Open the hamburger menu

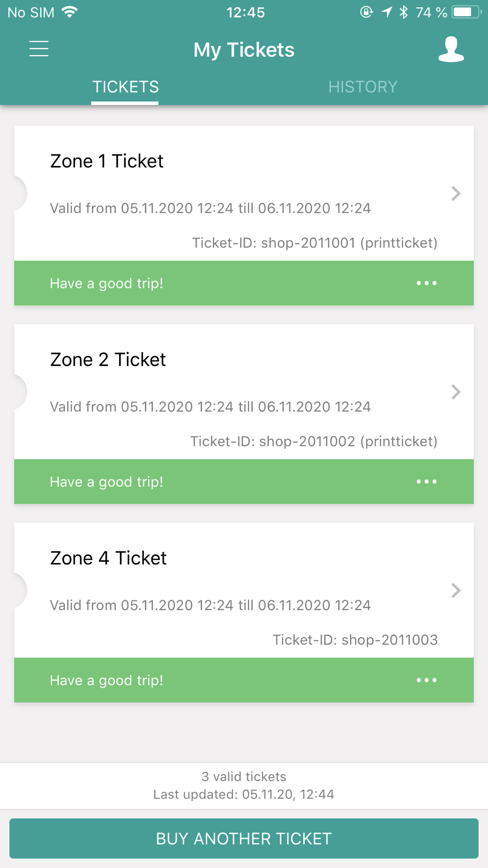pos(39,49)
